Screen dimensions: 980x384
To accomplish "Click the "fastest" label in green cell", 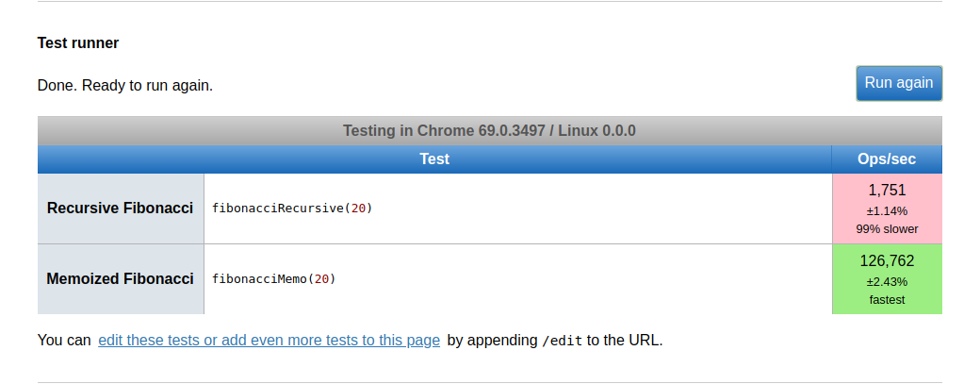I will 887,299.
